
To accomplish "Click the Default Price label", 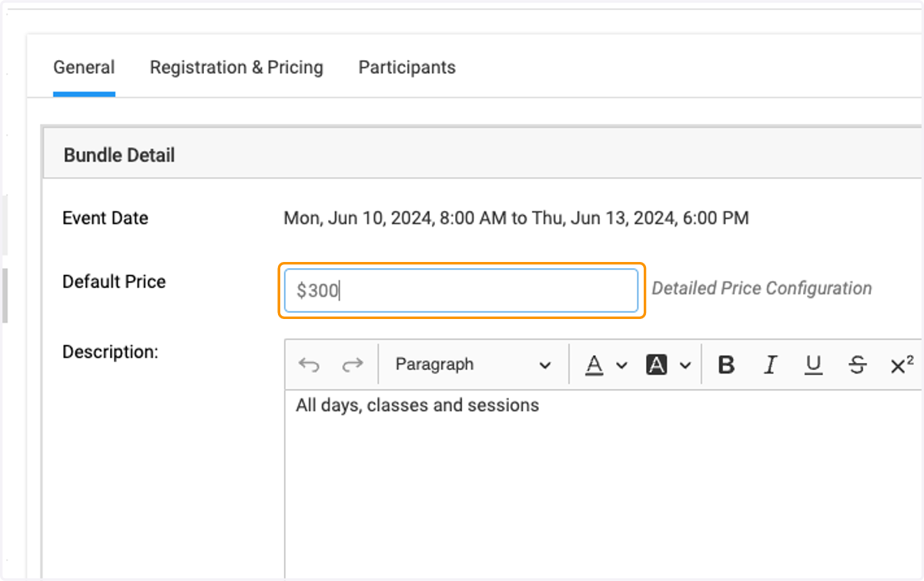I will tap(114, 281).
